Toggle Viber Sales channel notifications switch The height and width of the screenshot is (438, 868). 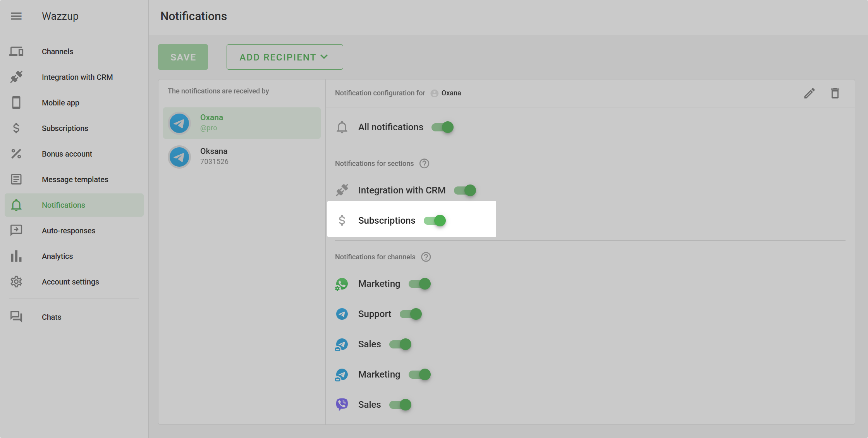400,405
